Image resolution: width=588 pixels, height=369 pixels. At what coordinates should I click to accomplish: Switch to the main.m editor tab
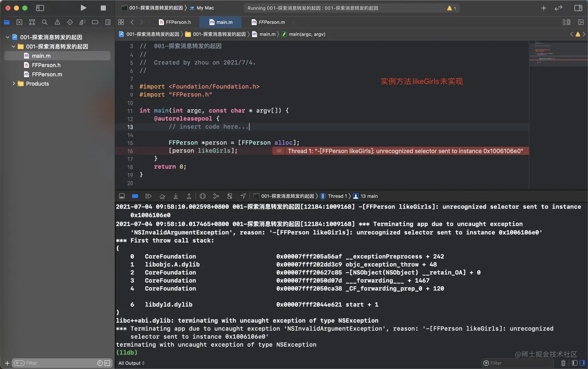point(220,22)
